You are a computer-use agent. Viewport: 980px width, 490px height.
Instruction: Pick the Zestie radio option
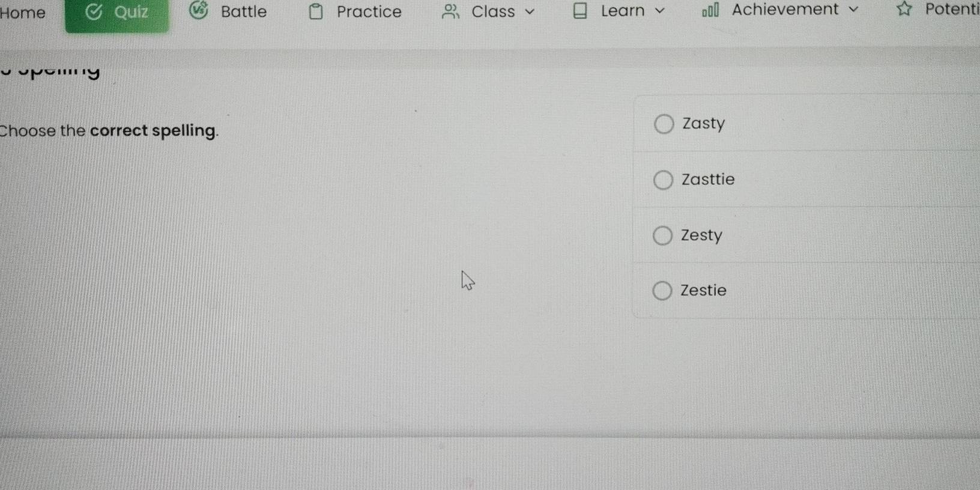pyautogui.click(x=662, y=291)
